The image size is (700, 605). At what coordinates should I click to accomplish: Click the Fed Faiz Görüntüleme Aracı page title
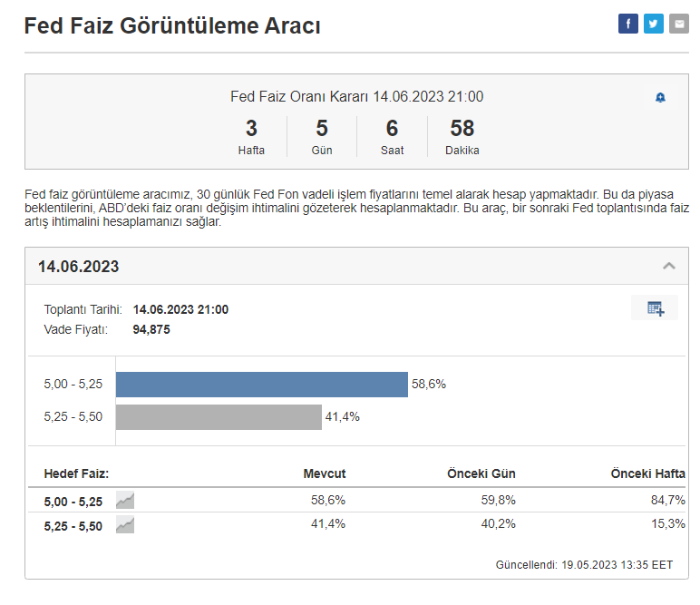click(172, 26)
